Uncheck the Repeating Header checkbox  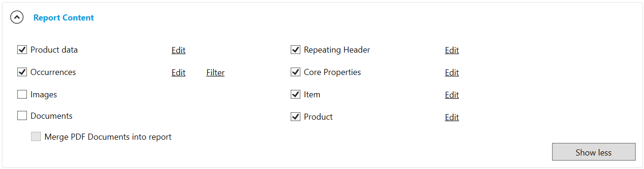click(x=295, y=50)
